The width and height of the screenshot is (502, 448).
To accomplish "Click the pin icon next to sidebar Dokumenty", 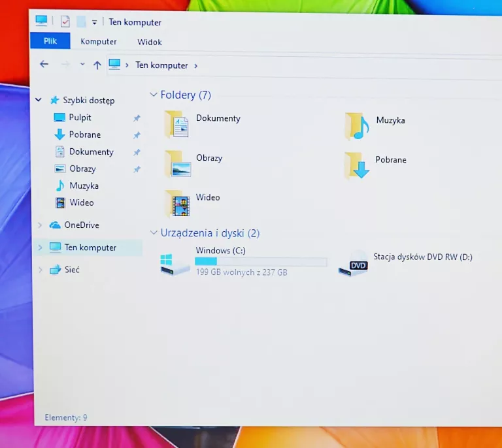I will tap(137, 152).
